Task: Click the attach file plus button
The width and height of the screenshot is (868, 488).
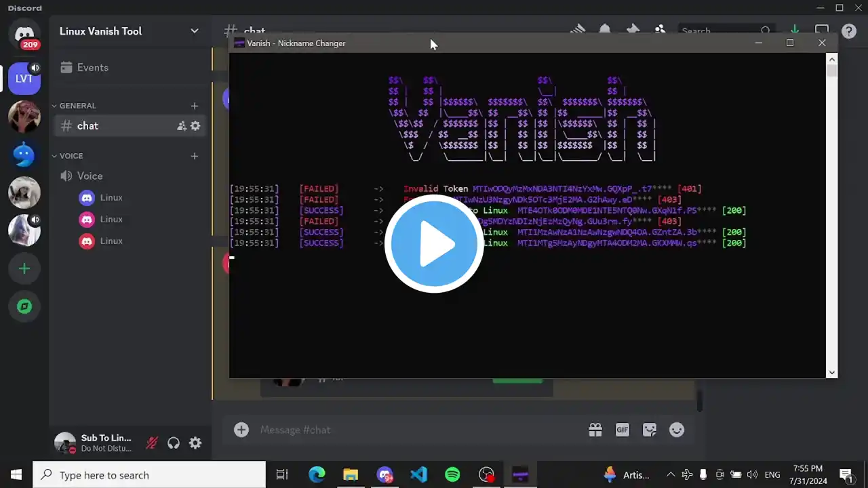Action: click(x=241, y=430)
